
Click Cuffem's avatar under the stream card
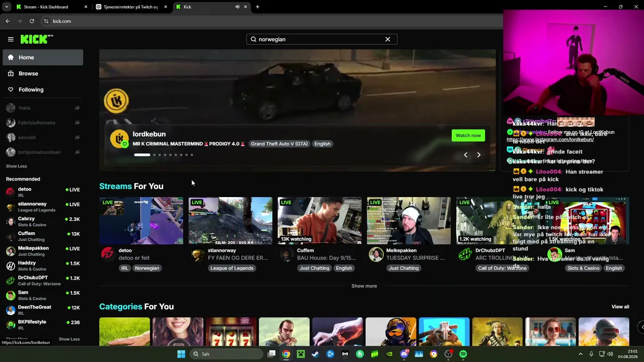(286, 254)
